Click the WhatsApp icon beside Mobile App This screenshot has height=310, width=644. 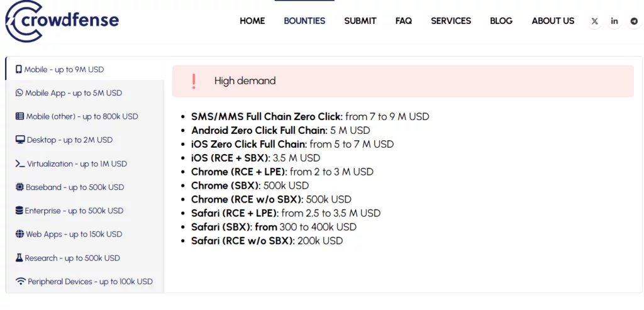[19, 93]
